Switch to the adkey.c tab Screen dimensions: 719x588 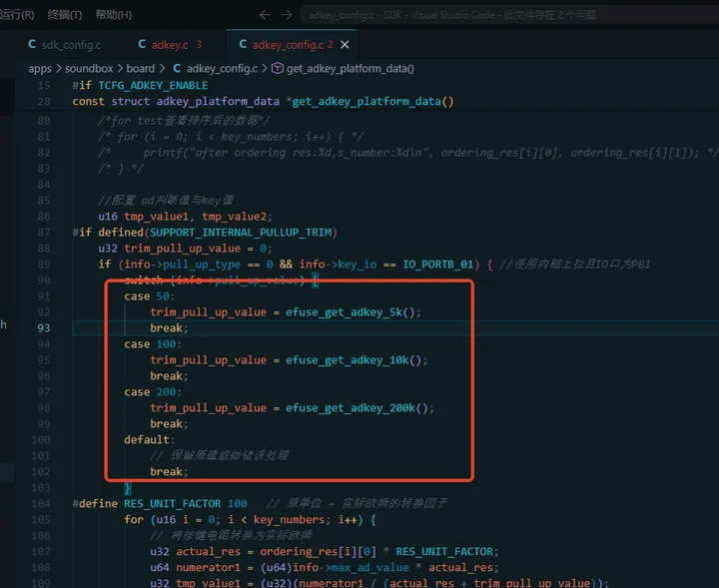pyautogui.click(x=170, y=45)
